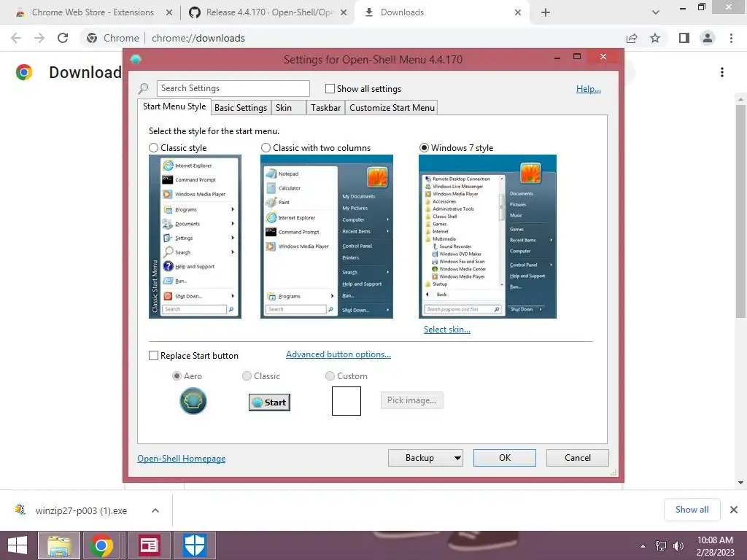Close the download shelf bar

(734, 510)
